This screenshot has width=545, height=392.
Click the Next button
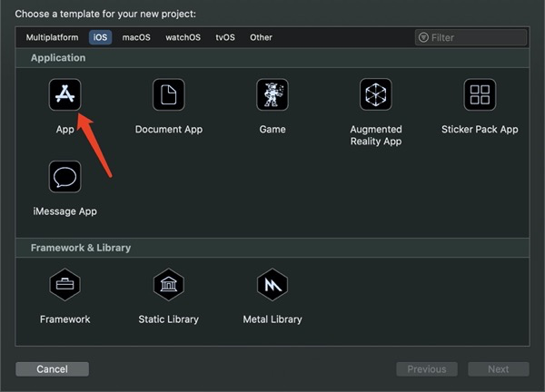[x=499, y=369]
